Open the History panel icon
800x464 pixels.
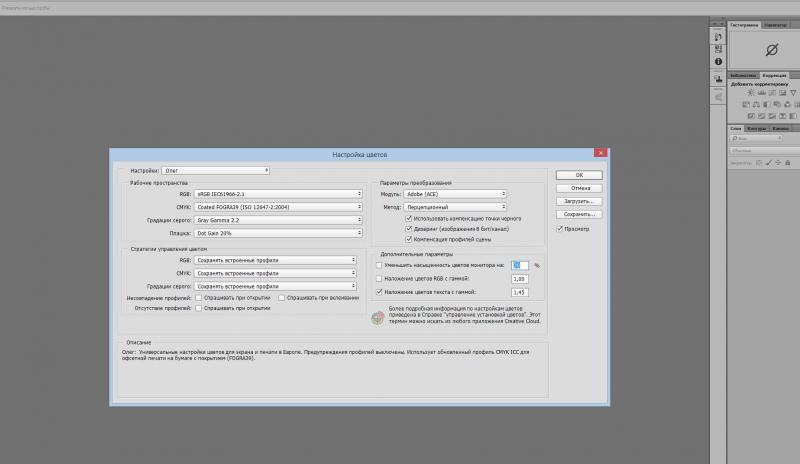click(x=718, y=36)
